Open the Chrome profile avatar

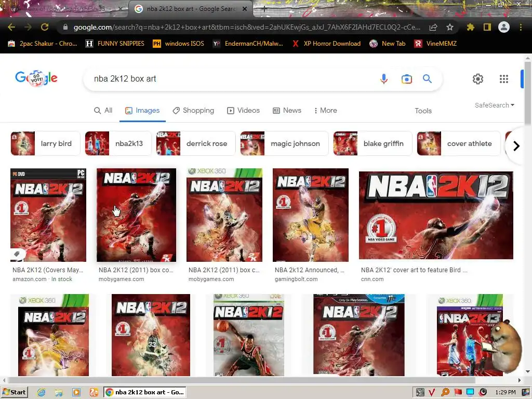[504, 27]
